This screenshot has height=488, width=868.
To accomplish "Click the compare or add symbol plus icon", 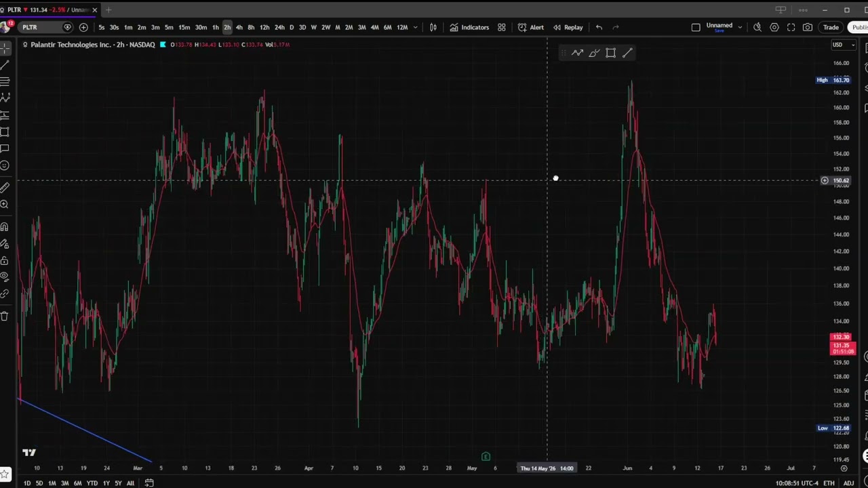I will (83, 27).
